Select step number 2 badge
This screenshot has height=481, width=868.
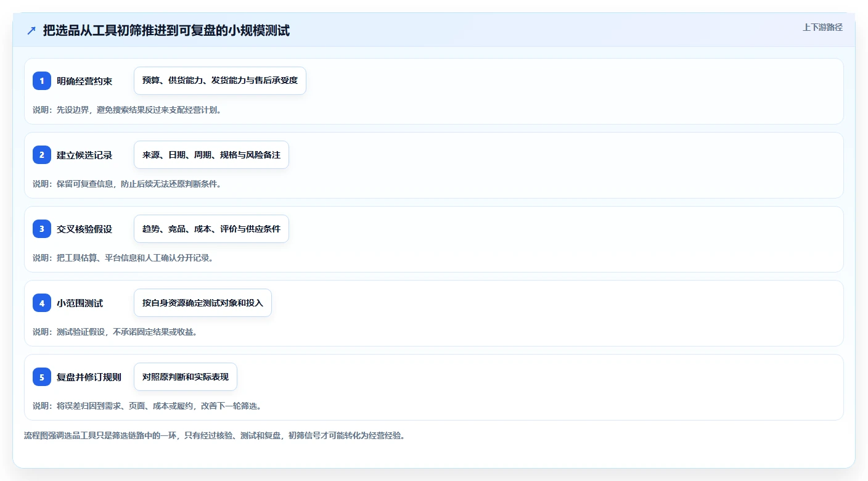click(42, 155)
